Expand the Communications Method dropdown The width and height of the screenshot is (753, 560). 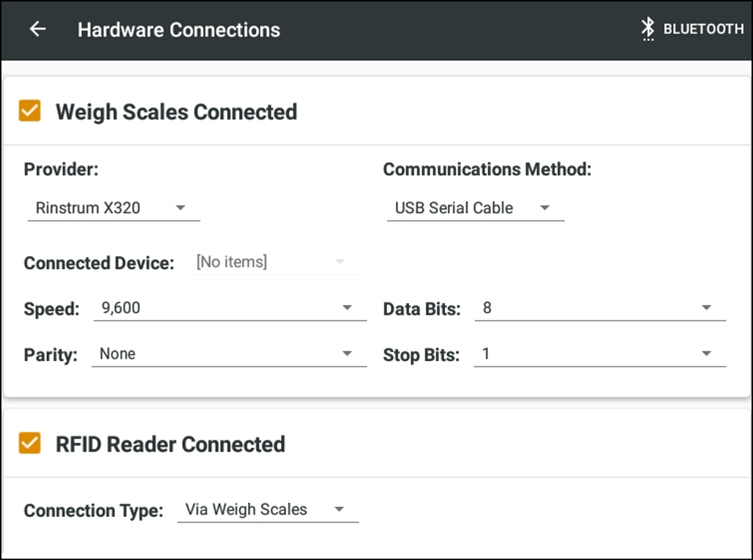tap(545, 208)
